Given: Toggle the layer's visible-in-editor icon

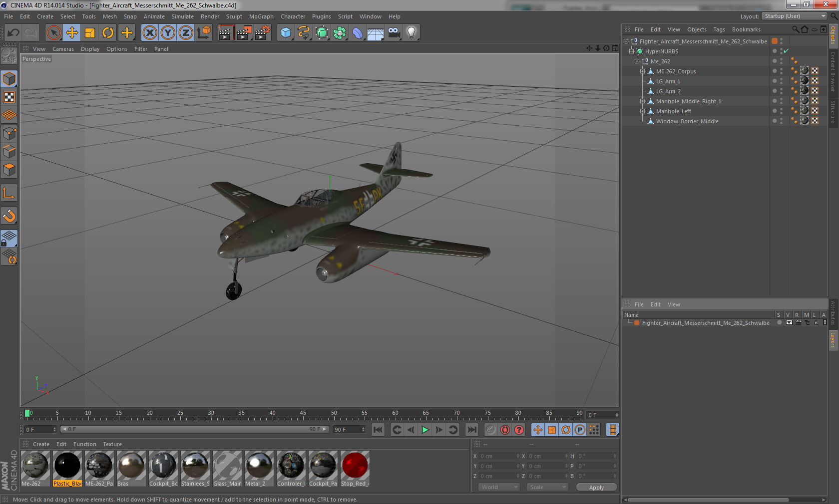Looking at the screenshot, I should tap(789, 323).
